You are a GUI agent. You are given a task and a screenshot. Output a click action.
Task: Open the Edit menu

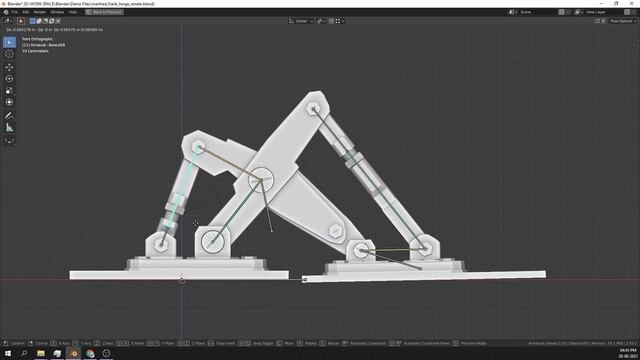[x=26, y=12]
